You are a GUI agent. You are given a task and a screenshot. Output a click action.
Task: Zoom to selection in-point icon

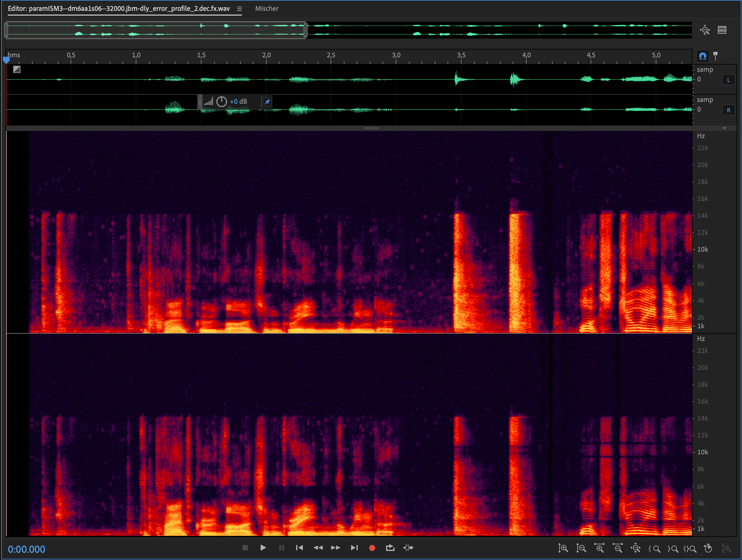tap(654, 548)
